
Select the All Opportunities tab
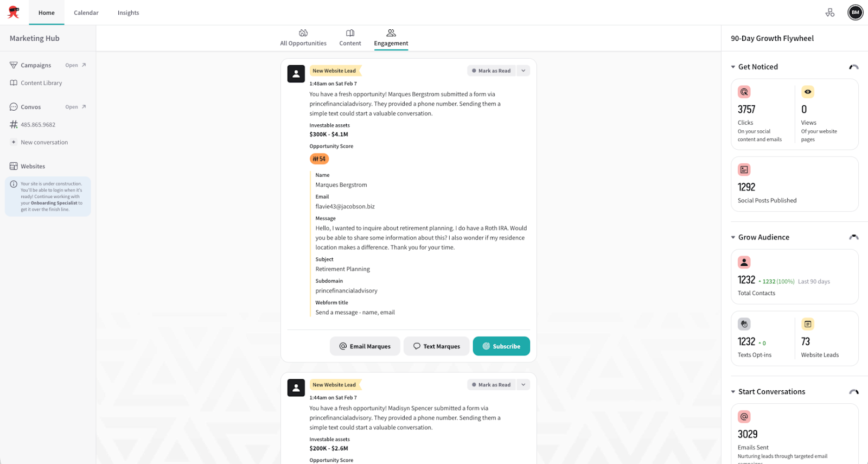303,38
